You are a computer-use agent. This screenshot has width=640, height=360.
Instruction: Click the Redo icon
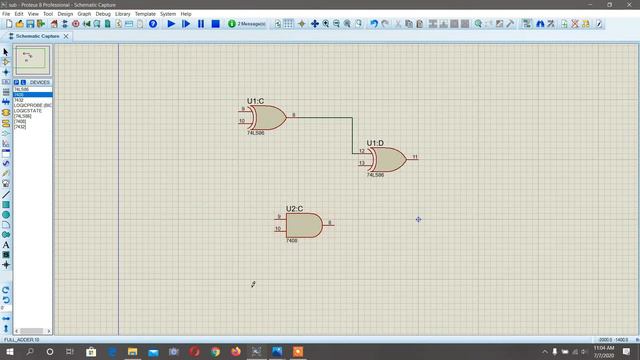coord(385,24)
